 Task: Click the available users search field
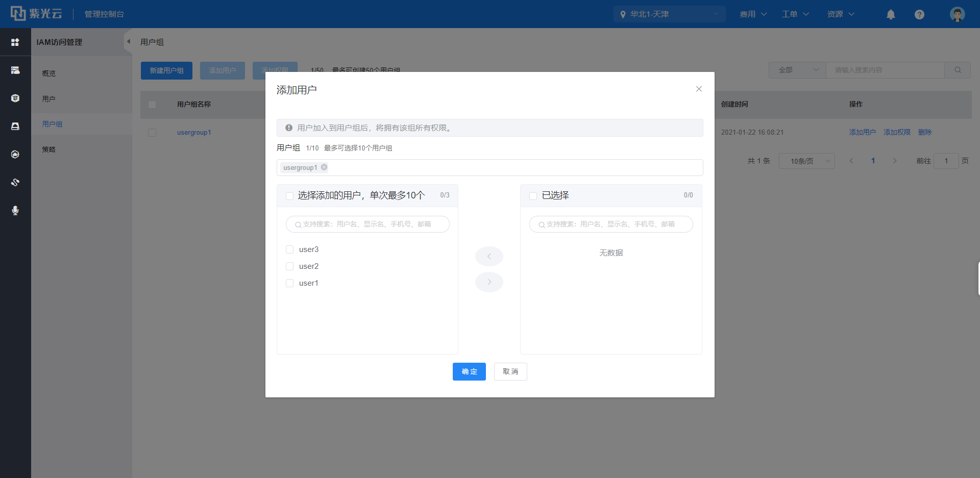[367, 224]
